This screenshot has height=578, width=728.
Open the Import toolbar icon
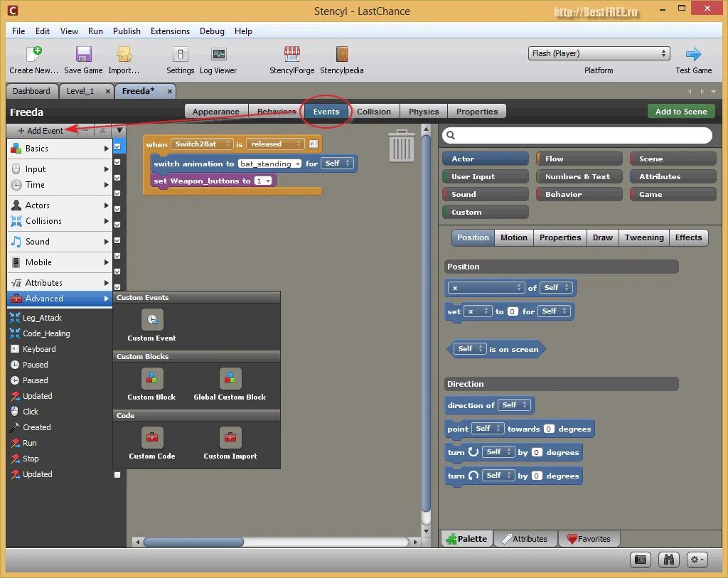(124, 54)
